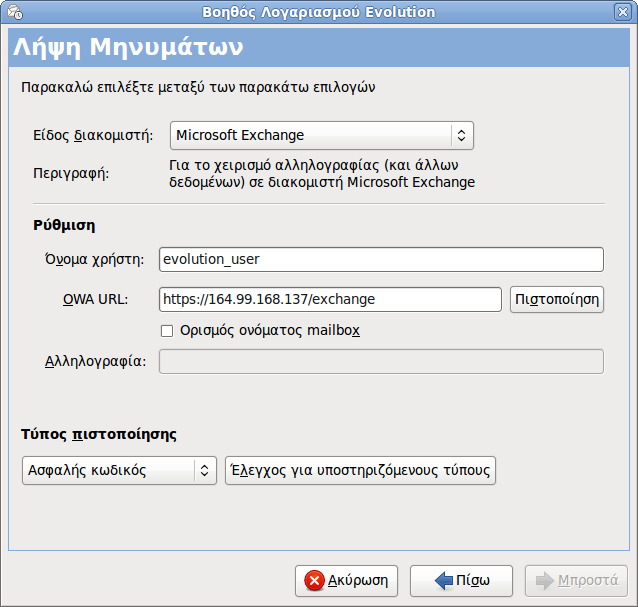Go back with the Πίσω button
The image size is (638, 607).
[x=461, y=581]
